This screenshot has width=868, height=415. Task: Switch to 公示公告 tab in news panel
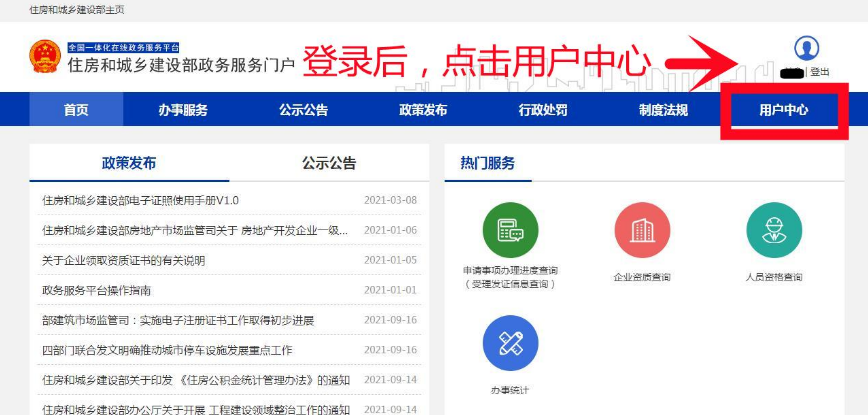[329, 164]
